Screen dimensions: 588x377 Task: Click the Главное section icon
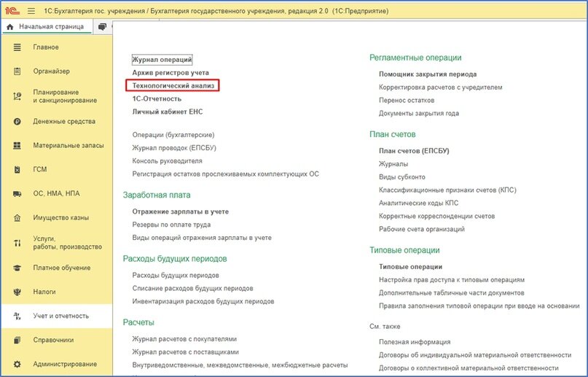tap(17, 47)
